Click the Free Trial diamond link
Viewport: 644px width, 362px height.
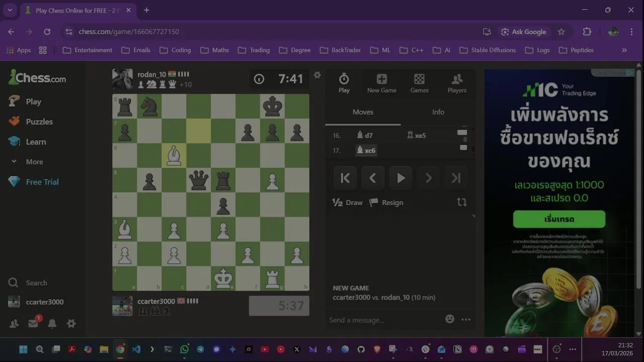(x=34, y=182)
